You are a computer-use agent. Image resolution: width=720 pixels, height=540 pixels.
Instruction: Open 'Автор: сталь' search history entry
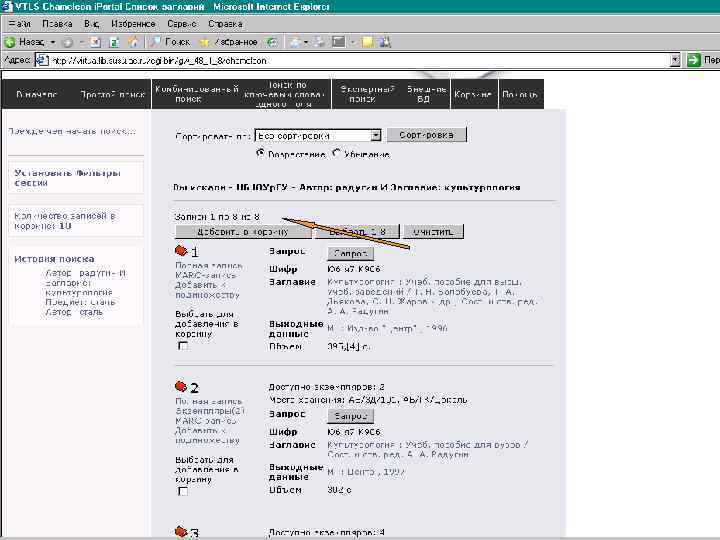tap(74, 312)
